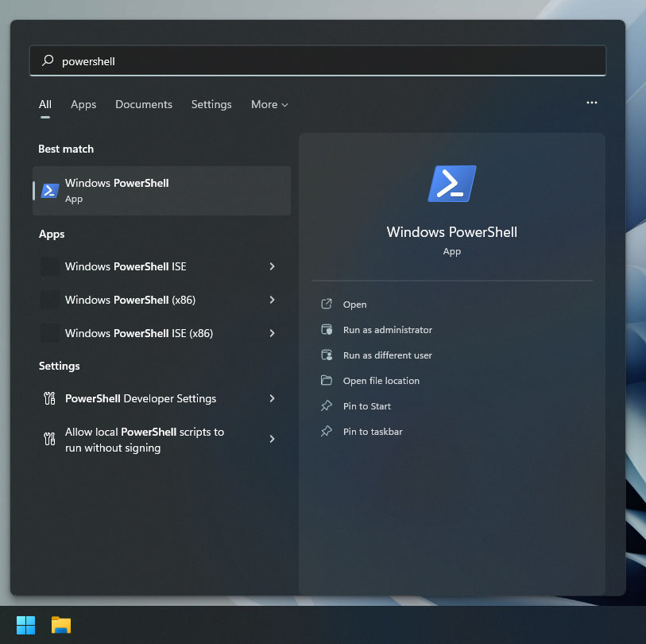Click the search magnifier icon in search box
This screenshot has width=646, height=644.
pos(48,60)
